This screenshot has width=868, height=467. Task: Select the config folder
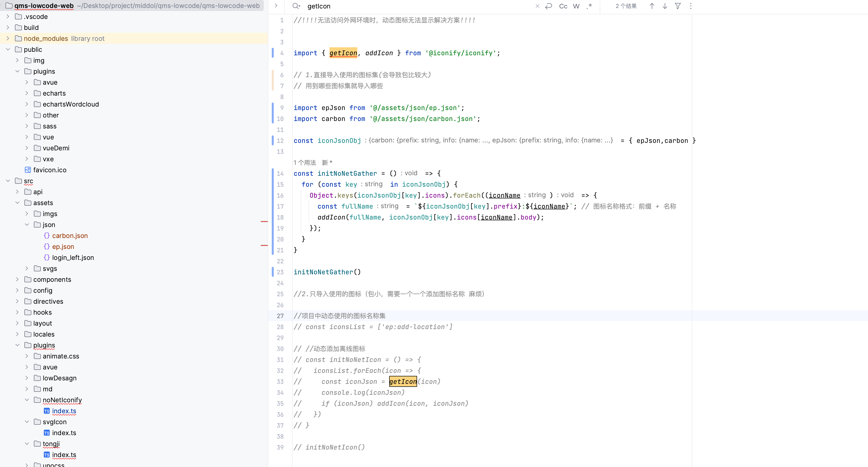[x=43, y=291]
